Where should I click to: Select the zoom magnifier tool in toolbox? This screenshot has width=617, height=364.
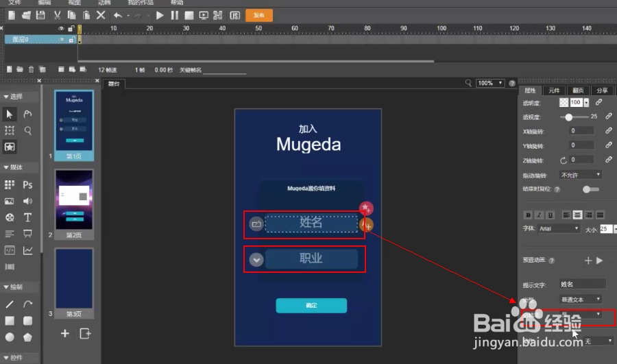tap(27, 130)
